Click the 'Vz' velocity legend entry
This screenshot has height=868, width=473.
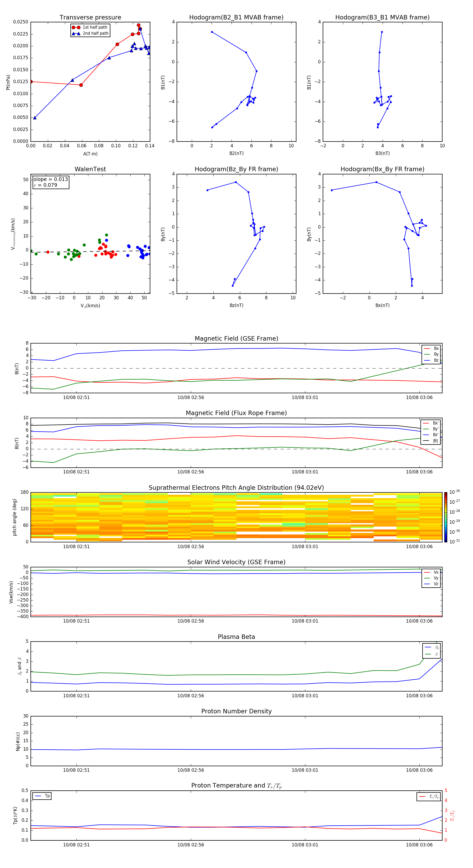pyautogui.click(x=431, y=584)
